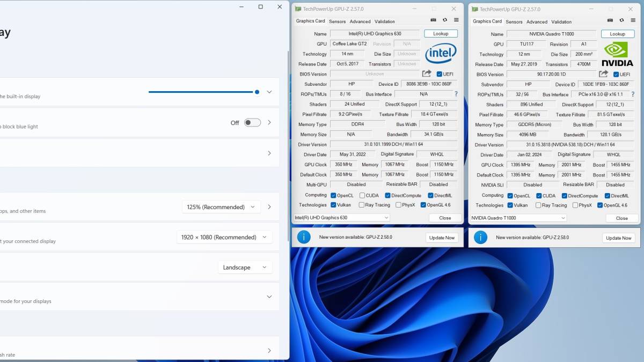Toggle CUDA checkbox in Intel GPU-Z window
The height and width of the screenshot is (362, 644).
pyautogui.click(x=362, y=195)
